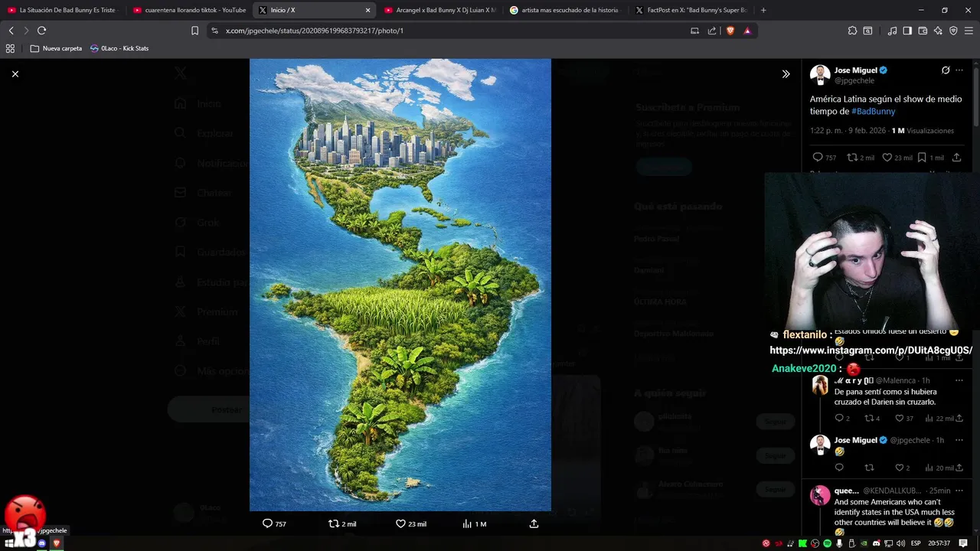Screen dimensions: 980x551
Task: Close the photo viewer with the X
Action: click(x=15, y=73)
